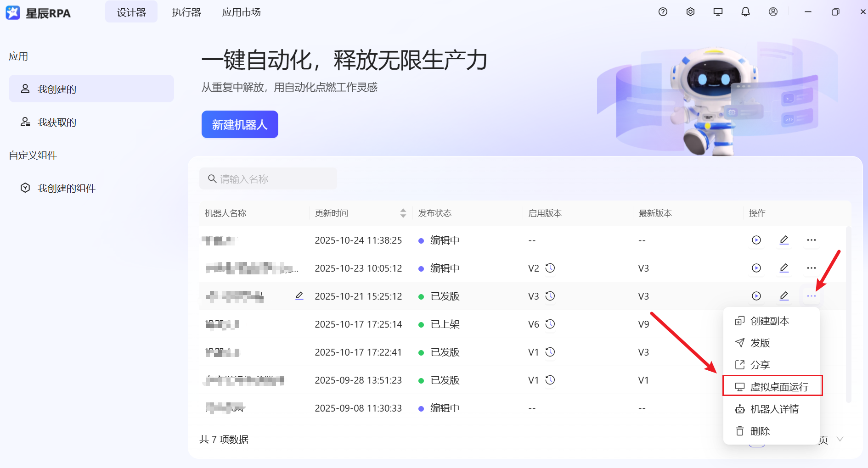Rename the third robot via its pencil icon
Screen dimensions: 868x468
pos(299,296)
